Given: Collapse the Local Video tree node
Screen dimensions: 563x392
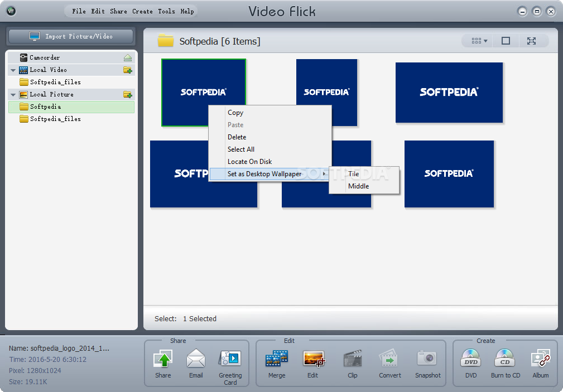Looking at the screenshot, I should 13,70.
